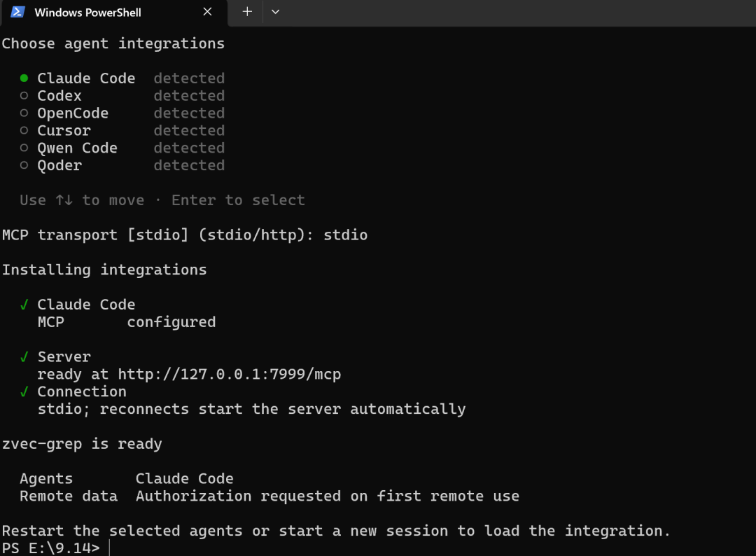Click 'Claude Code' label in integrations list
Image resolution: width=756 pixels, height=556 pixels.
click(86, 78)
